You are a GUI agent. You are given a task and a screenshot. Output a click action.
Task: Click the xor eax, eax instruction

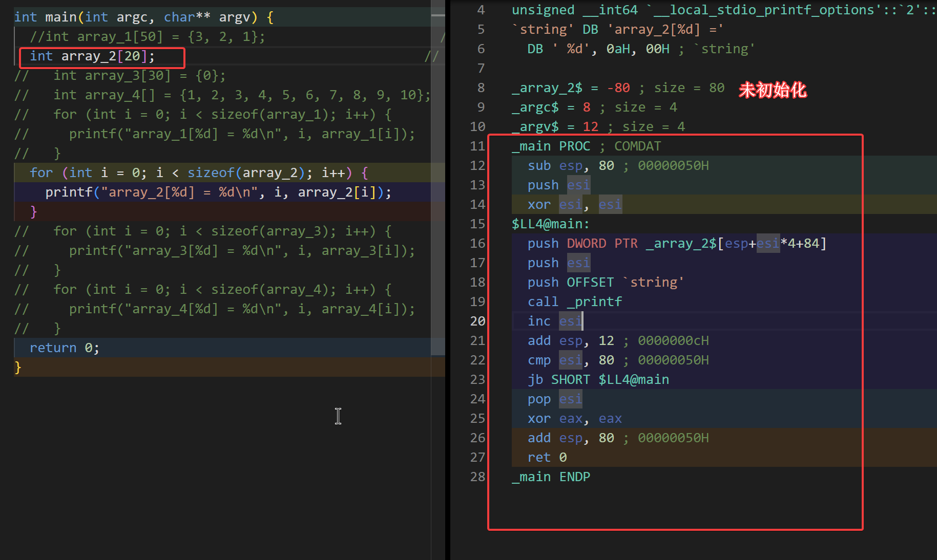pos(574,418)
